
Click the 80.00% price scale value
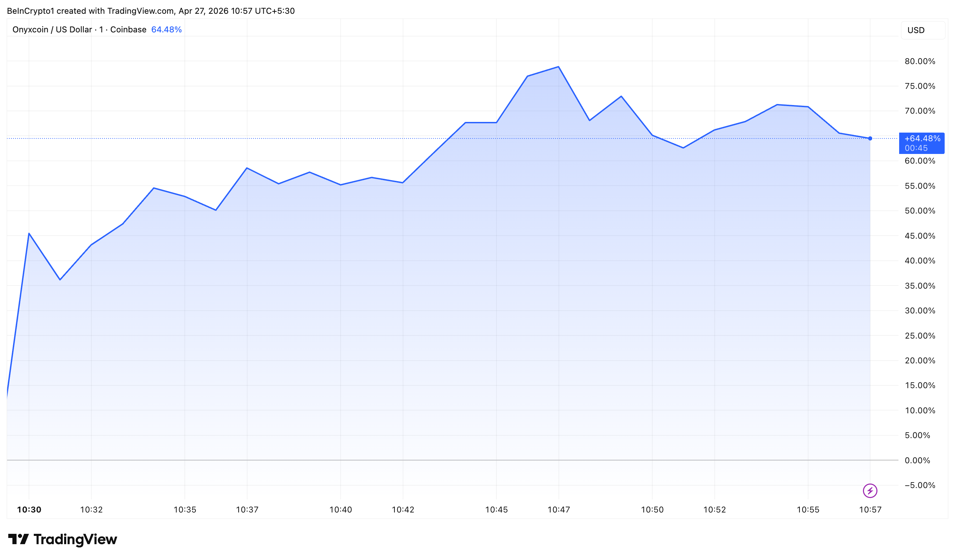919,61
